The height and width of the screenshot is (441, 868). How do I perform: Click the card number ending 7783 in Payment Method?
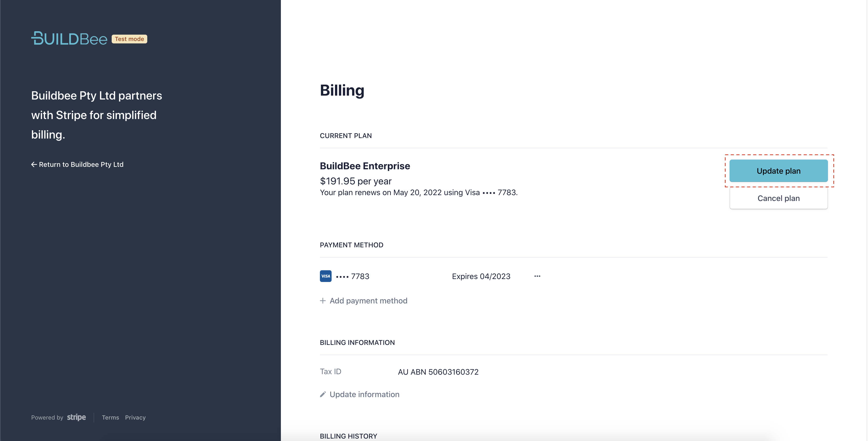[x=353, y=276]
